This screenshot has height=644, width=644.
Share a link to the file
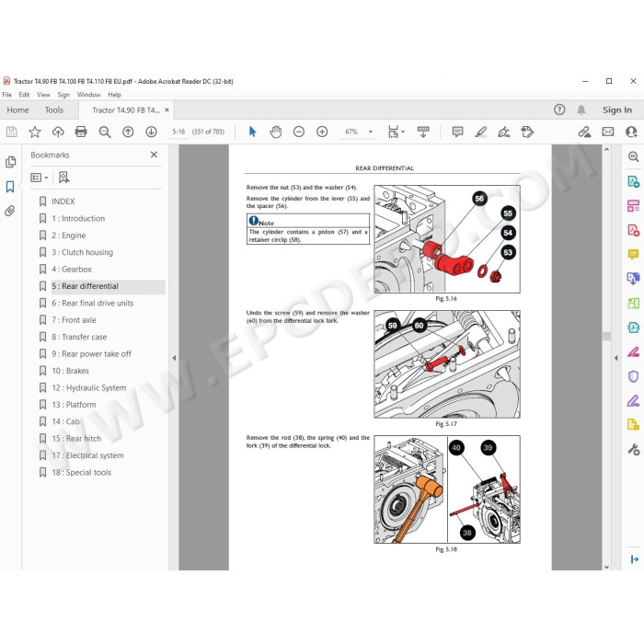584,132
